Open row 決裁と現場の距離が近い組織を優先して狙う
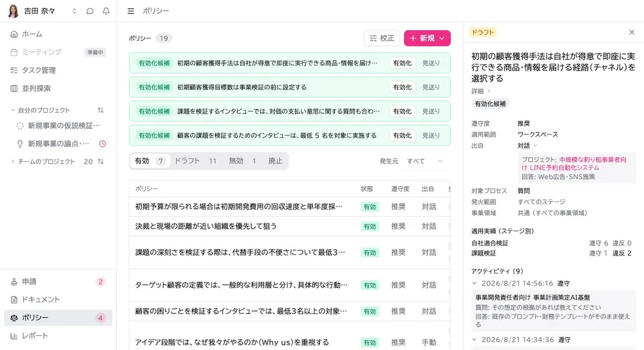The width and height of the screenshot is (644, 350). click(x=290, y=226)
